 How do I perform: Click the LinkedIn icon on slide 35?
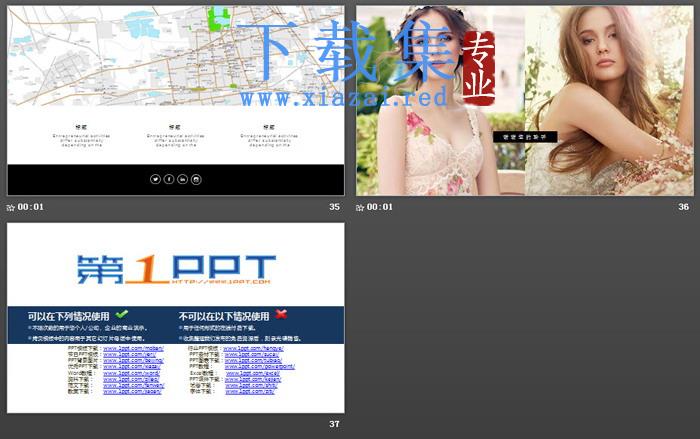click(x=183, y=179)
